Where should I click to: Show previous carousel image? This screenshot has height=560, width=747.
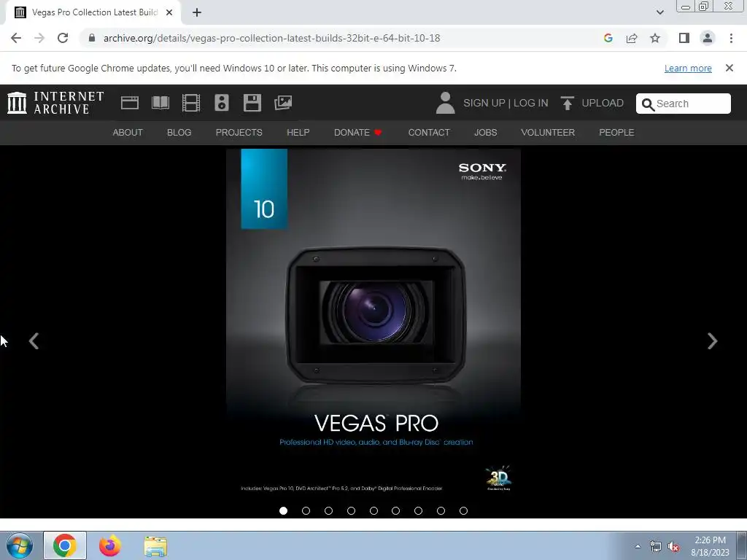[x=34, y=341]
